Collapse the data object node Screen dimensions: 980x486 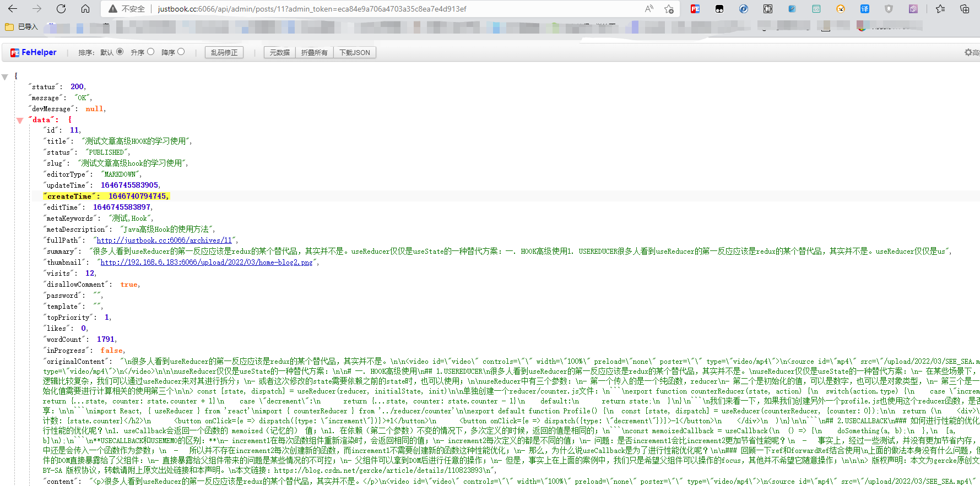click(x=20, y=121)
